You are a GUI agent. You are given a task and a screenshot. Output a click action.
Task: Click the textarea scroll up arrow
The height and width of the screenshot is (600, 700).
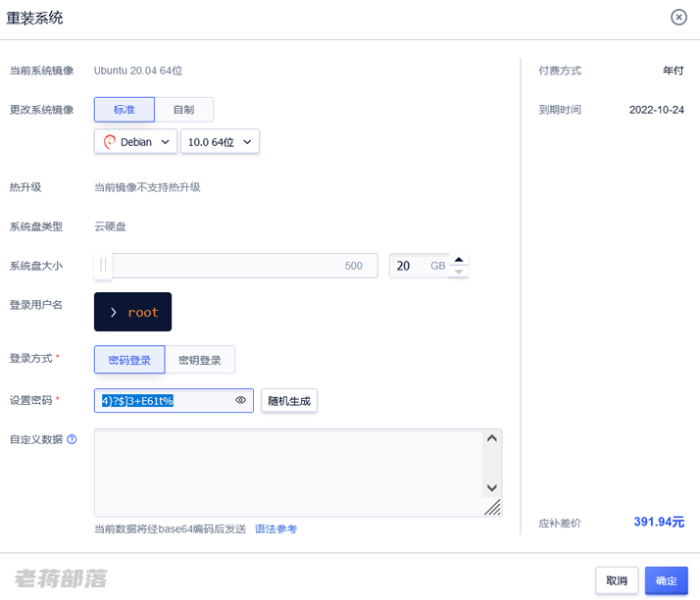pyautogui.click(x=492, y=438)
